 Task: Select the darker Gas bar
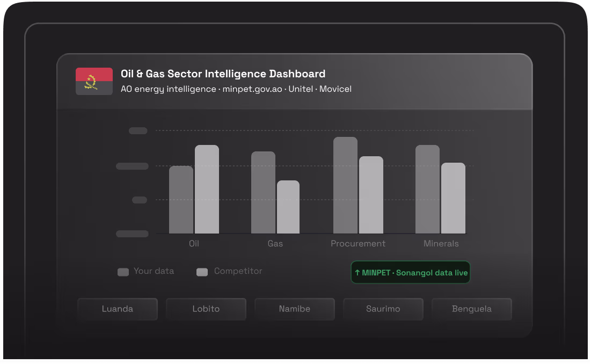tap(263, 193)
